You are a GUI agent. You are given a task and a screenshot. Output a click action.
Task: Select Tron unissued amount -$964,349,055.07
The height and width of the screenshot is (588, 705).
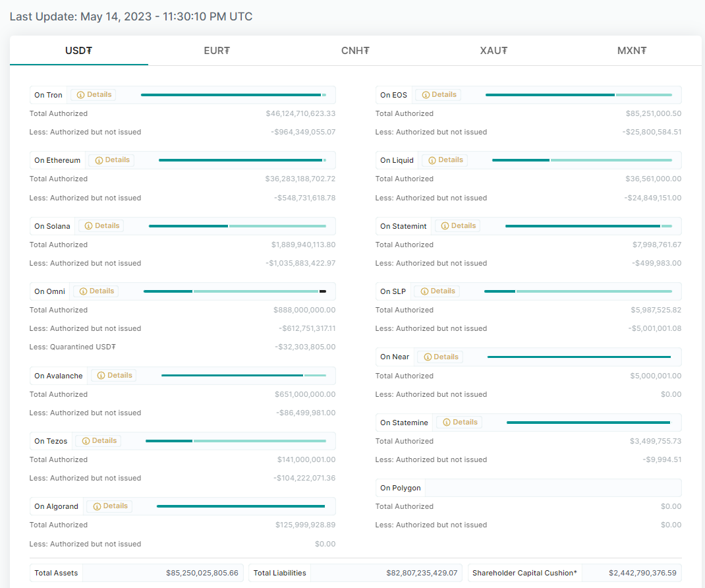pyautogui.click(x=303, y=132)
